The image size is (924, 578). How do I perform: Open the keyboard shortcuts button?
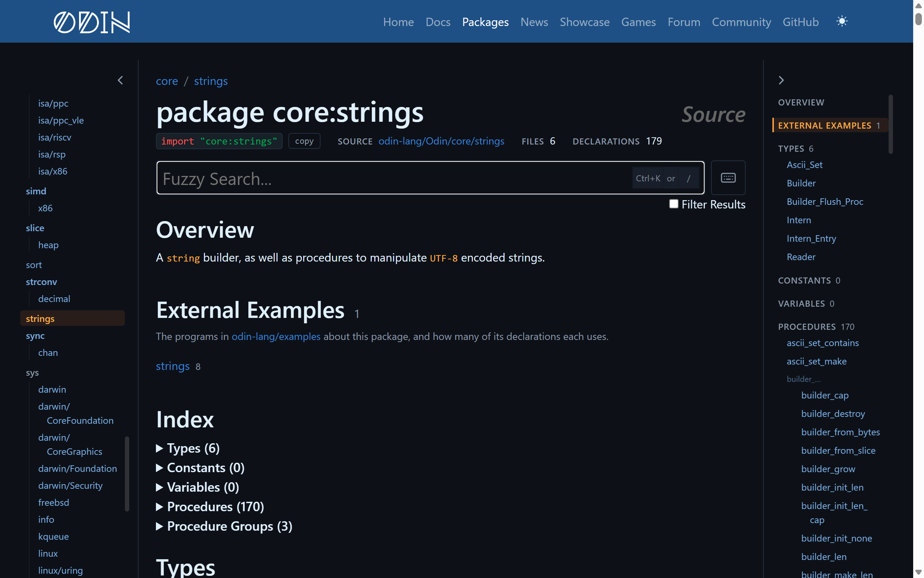(728, 178)
